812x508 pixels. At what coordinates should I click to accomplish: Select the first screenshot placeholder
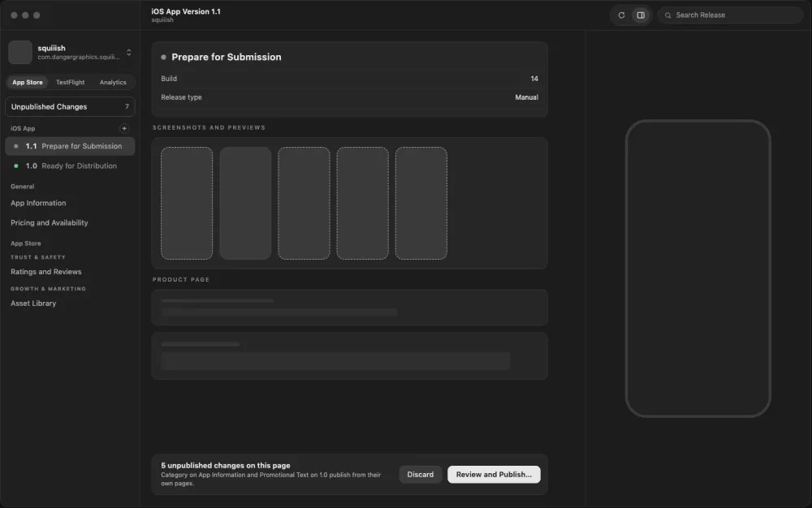(187, 204)
